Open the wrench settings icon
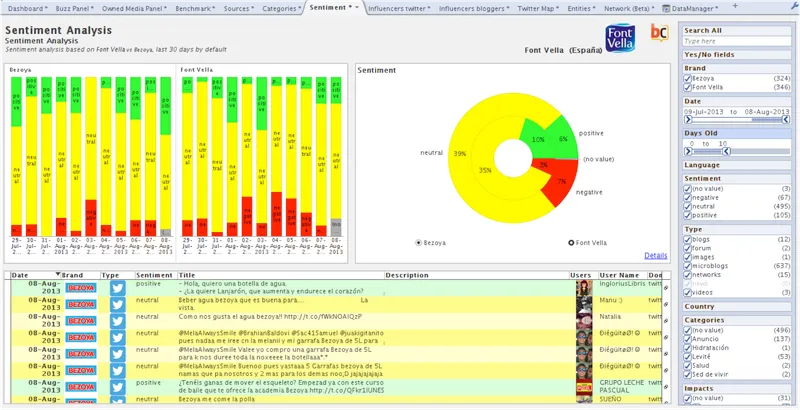The height and width of the screenshot is (410, 800). [795, 6]
